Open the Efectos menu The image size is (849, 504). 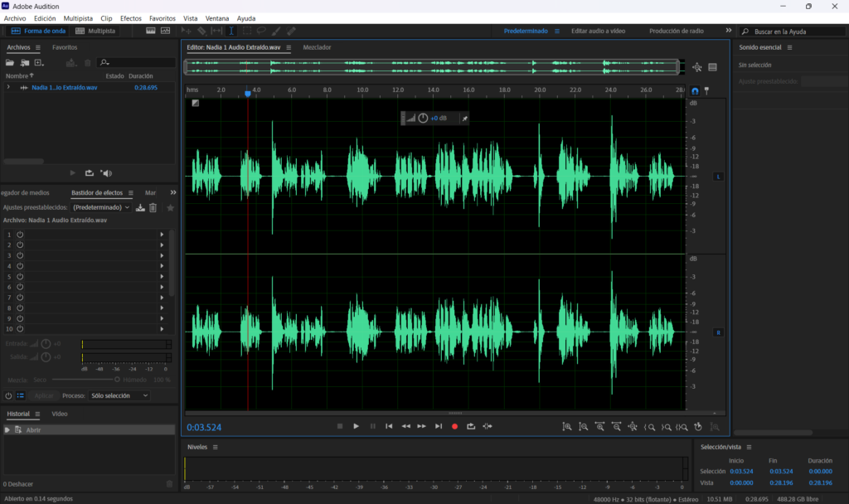(130, 18)
